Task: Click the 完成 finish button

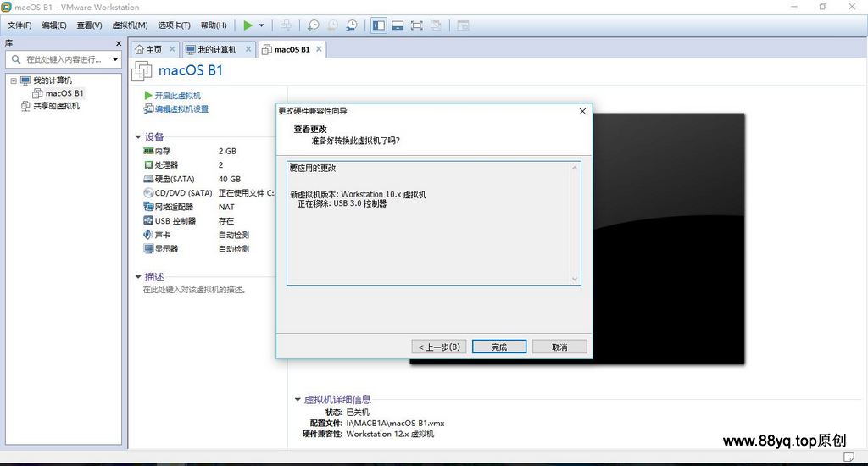Action: [498, 347]
